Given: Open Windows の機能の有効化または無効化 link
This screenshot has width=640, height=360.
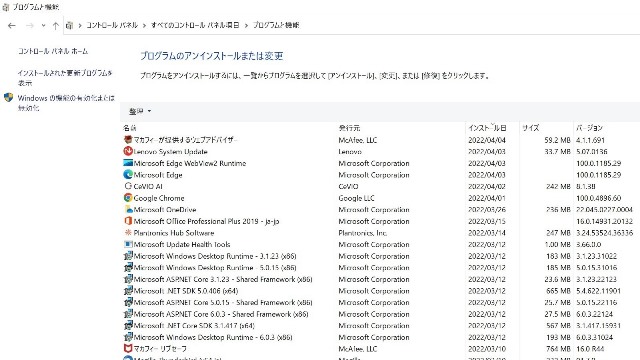Looking at the screenshot, I should [x=66, y=102].
